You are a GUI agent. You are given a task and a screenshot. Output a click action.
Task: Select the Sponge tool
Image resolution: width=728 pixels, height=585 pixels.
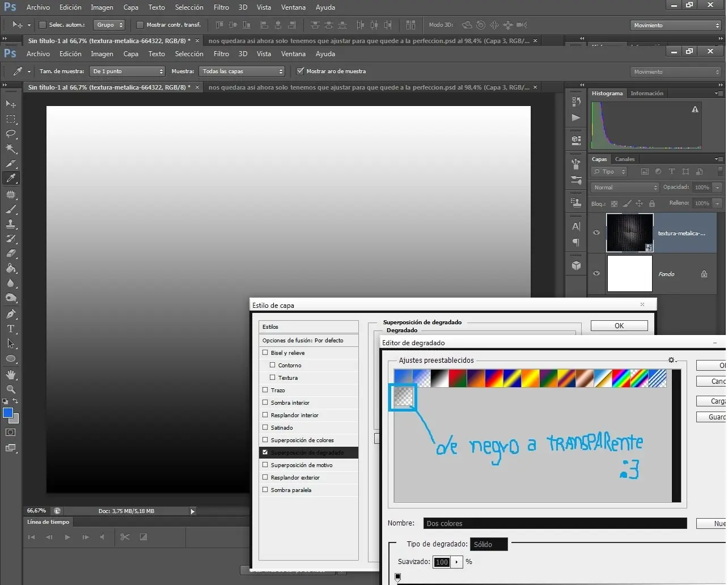point(11,298)
